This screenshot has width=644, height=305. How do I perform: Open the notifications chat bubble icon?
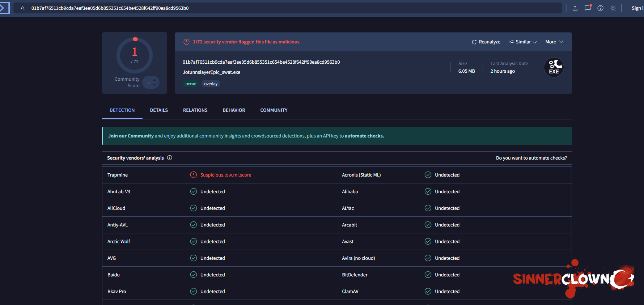[x=588, y=8]
